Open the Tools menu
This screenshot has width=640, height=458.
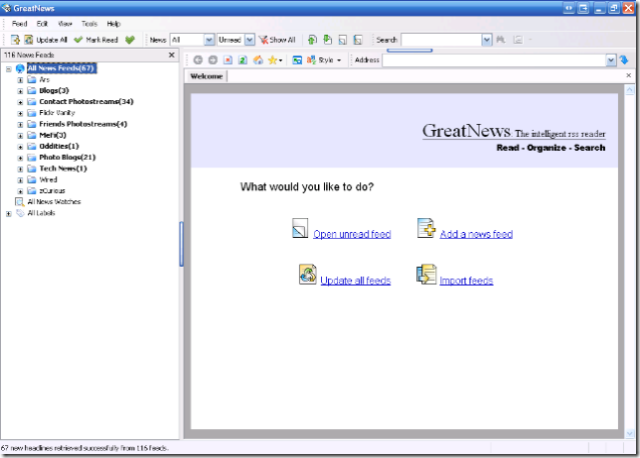(x=89, y=24)
